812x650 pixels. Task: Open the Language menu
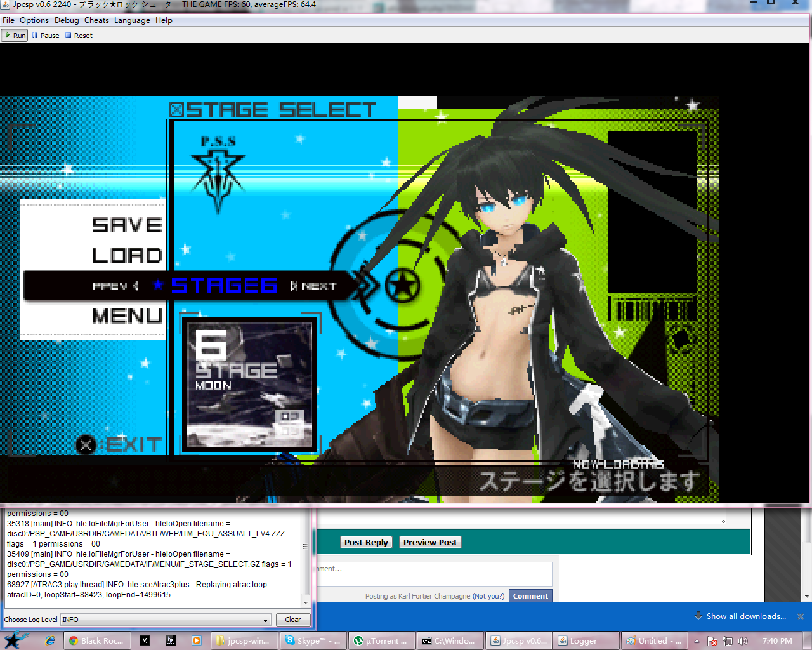click(132, 20)
